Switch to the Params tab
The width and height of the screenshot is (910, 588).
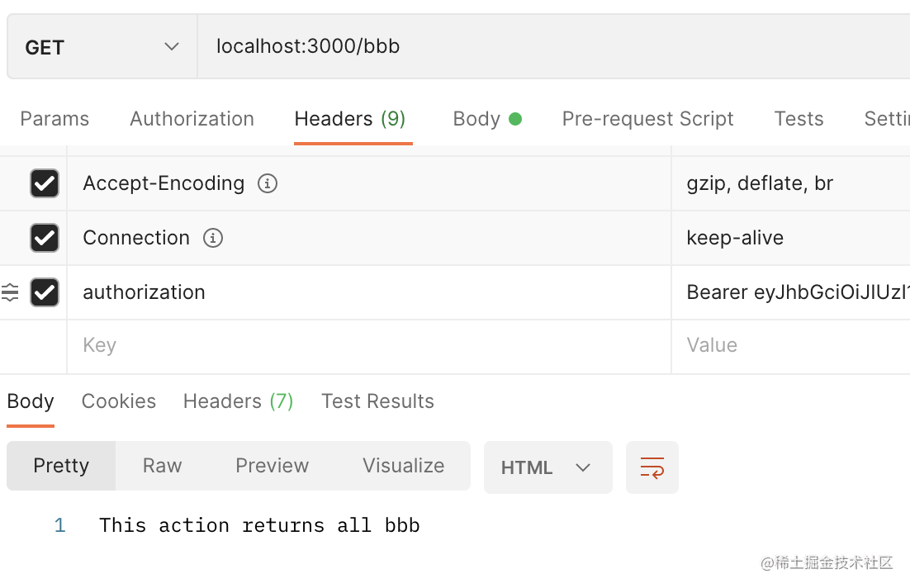(55, 119)
